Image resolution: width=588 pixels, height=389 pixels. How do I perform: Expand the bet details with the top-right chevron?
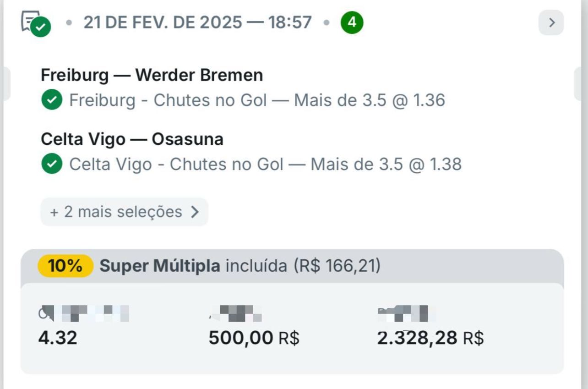[x=551, y=22]
